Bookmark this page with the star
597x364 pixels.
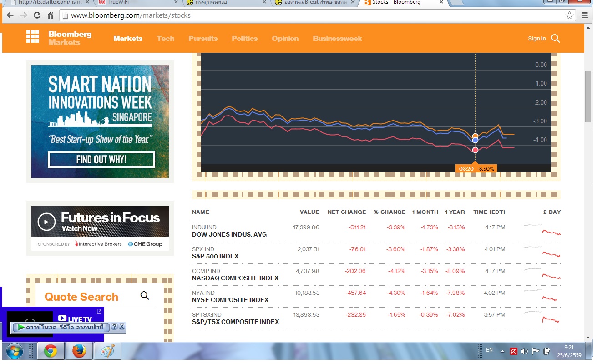(569, 15)
